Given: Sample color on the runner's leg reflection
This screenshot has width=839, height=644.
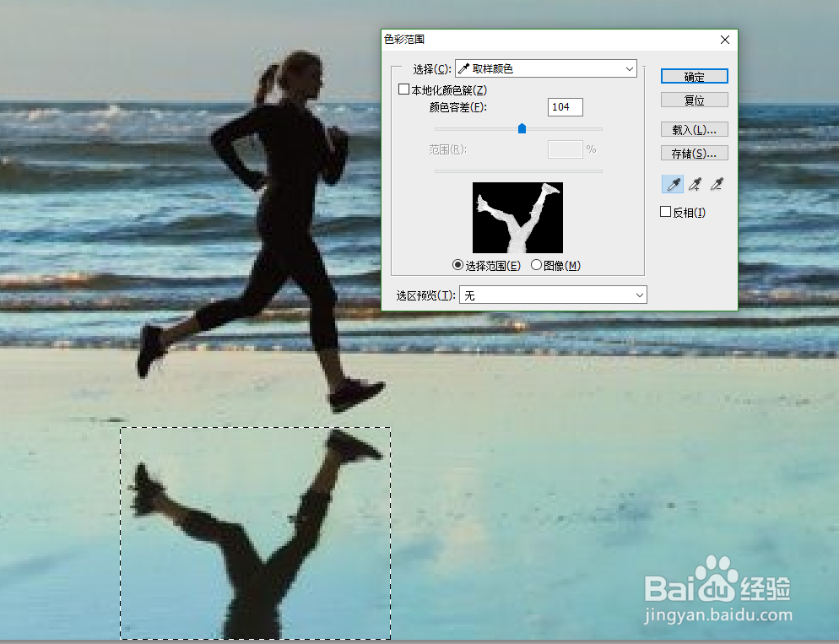Looking at the screenshot, I should 256,577.
